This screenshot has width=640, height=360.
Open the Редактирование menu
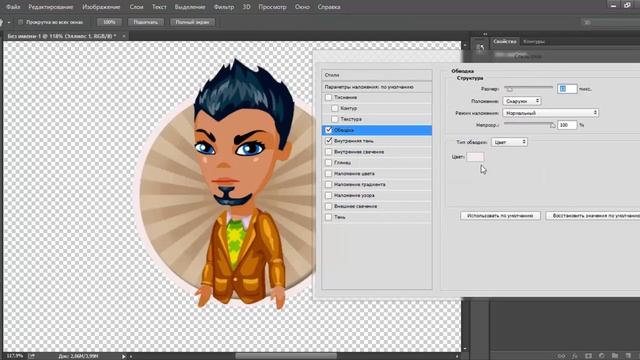coord(51,7)
